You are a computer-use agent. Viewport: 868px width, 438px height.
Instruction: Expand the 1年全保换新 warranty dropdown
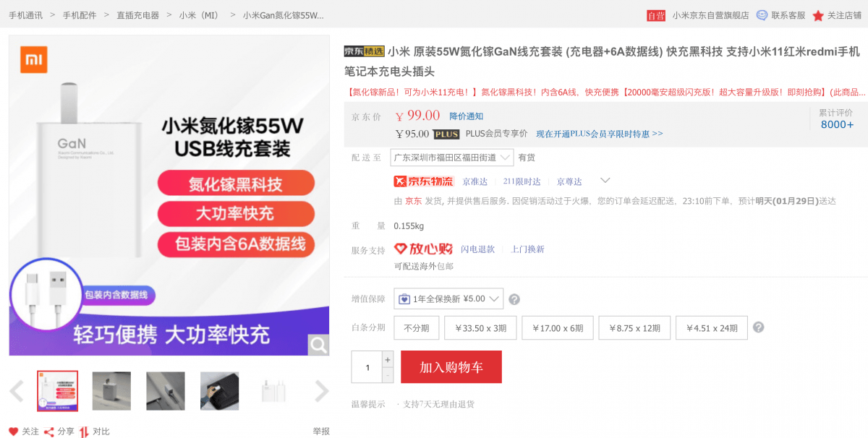448,299
